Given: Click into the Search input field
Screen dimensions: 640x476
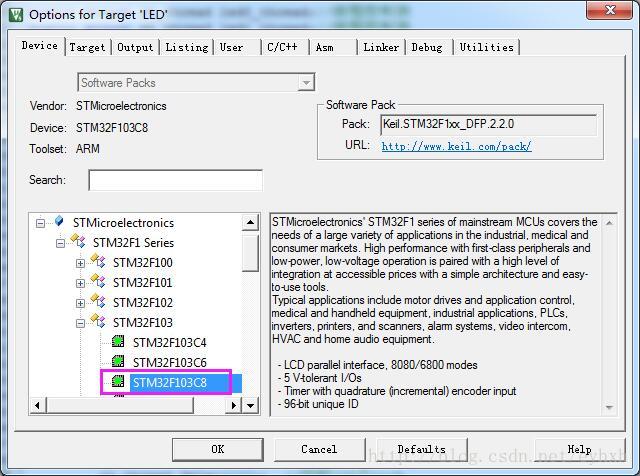Looking at the screenshot, I should click(175, 180).
